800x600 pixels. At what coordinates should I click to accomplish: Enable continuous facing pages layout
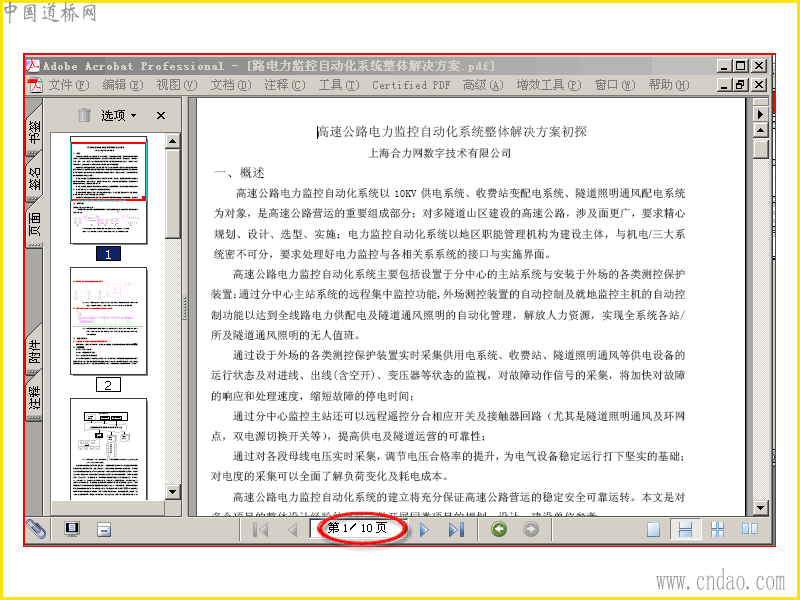(x=717, y=530)
